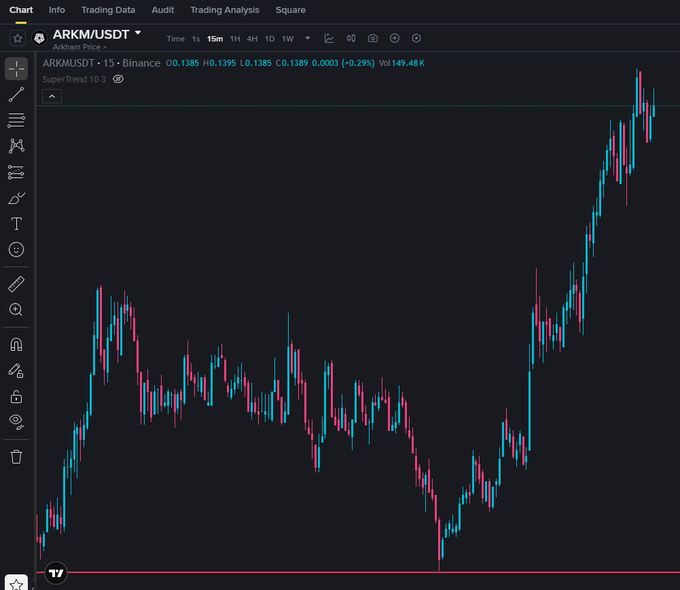This screenshot has height=590, width=680.
Task: Add ARKM/USDT to favorites star
Action: click(17, 39)
